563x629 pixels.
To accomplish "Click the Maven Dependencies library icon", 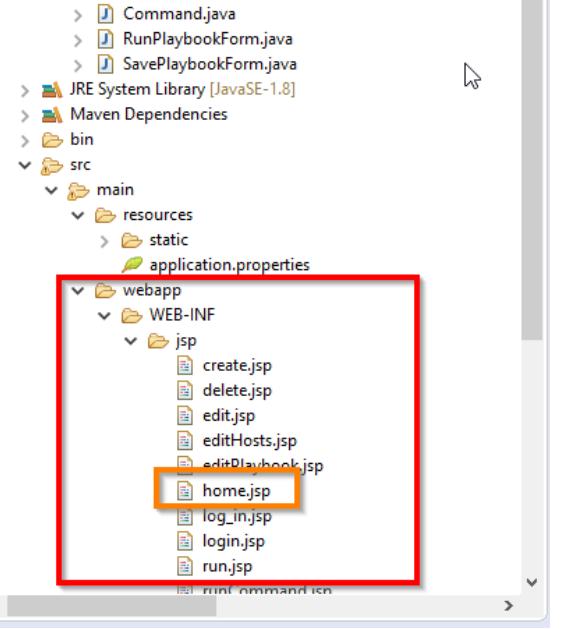I will (52, 115).
